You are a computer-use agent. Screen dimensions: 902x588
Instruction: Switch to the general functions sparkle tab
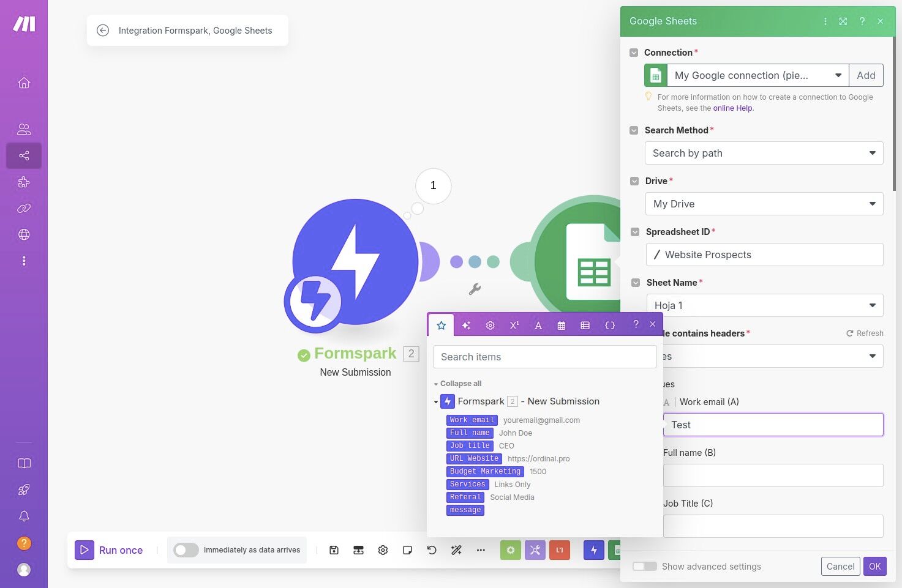click(x=466, y=326)
